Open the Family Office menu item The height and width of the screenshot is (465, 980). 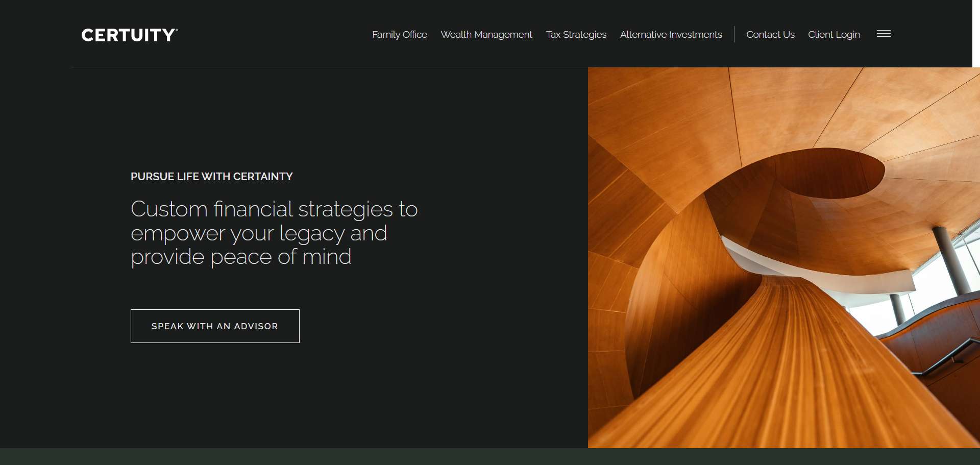click(x=400, y=34)
